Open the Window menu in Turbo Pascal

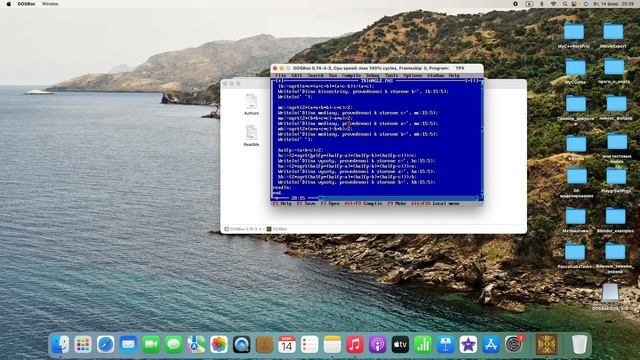click(435, 76)
